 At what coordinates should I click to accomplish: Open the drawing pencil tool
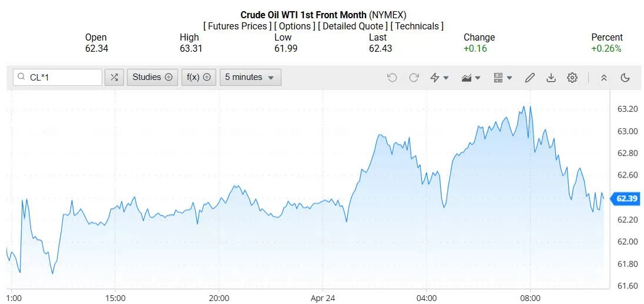click(x=530, y=77)
